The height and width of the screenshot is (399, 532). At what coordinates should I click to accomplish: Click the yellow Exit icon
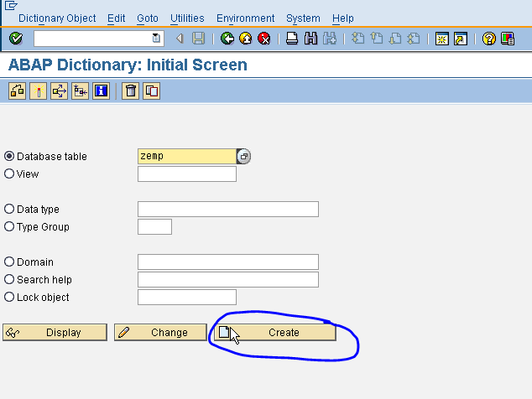pos(246,39)
